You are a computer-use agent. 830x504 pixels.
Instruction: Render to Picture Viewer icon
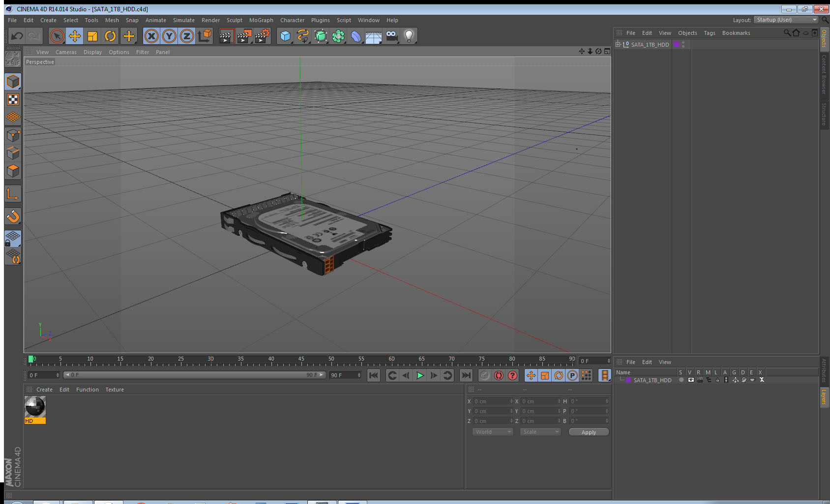pos(244,36)
